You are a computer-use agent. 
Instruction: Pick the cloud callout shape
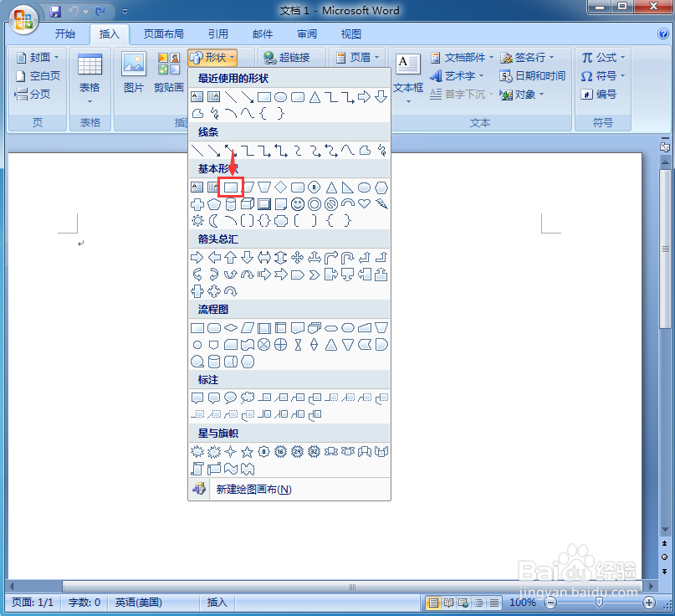point(248,398)
